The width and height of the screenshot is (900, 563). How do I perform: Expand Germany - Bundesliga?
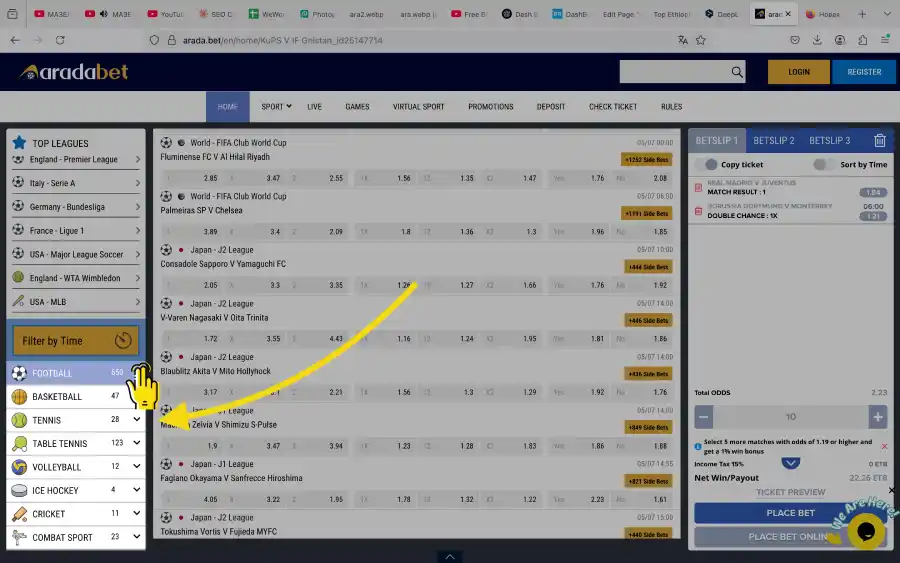(138, 207)
